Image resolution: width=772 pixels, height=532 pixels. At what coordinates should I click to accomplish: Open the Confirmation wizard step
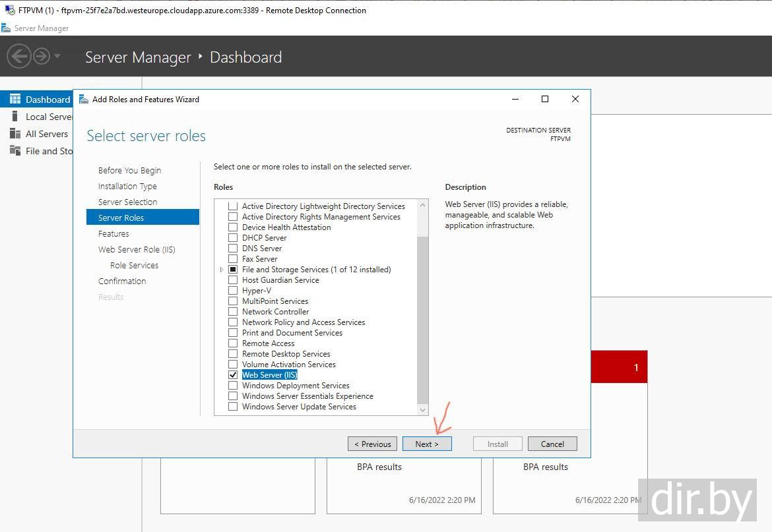[122, 281]
